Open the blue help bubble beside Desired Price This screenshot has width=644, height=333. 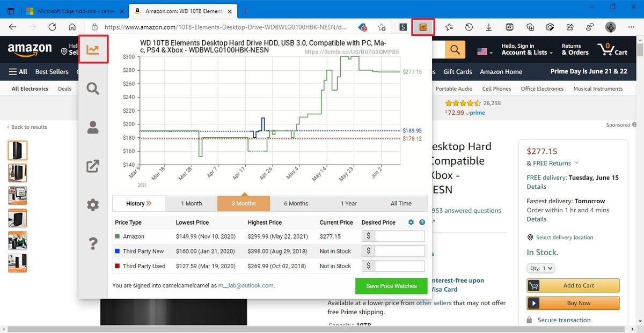click(x=422, y=222)
